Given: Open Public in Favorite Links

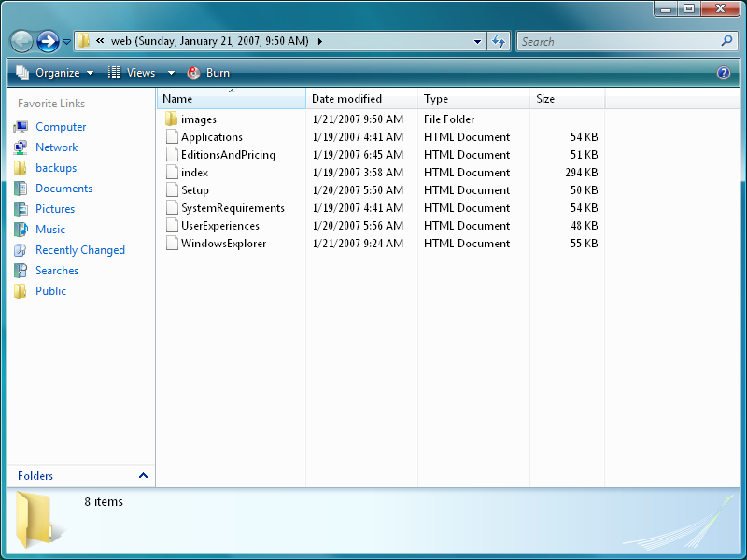Looking at the screenshot, I should pos(50,291).
